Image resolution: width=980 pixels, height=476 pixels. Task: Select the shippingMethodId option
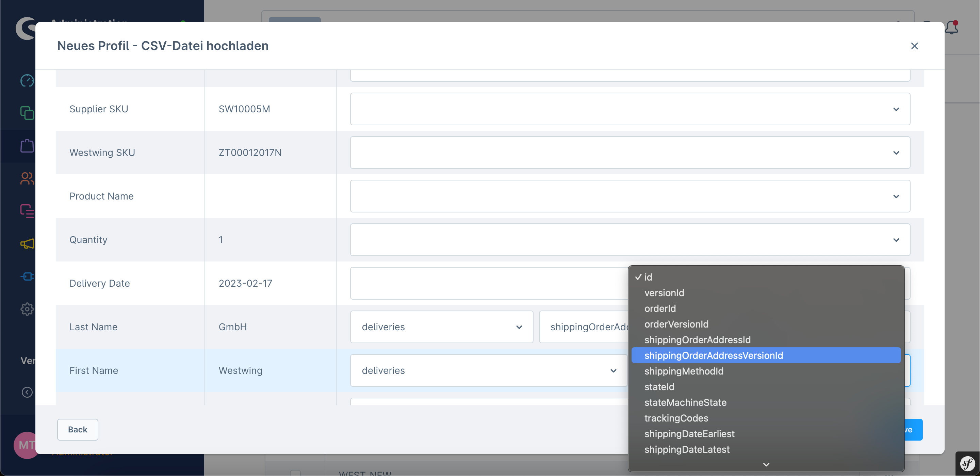point(766,371)
